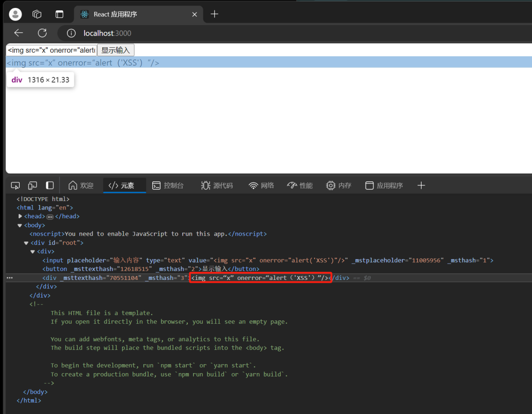This screenshot has width=532, height=414.
Task: Toggle the vertical tabs panel icon
Action: [60, 14]
